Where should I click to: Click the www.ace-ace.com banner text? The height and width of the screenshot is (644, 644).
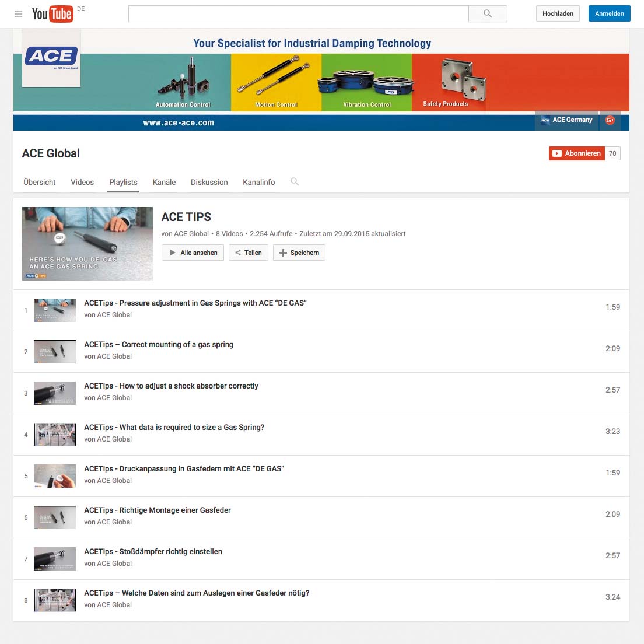point(178,123)
